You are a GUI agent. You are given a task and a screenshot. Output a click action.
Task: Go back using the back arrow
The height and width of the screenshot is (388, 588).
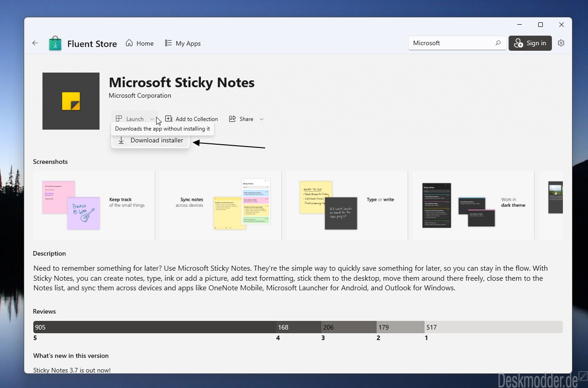pyautogui.click(x=35, y=43)
